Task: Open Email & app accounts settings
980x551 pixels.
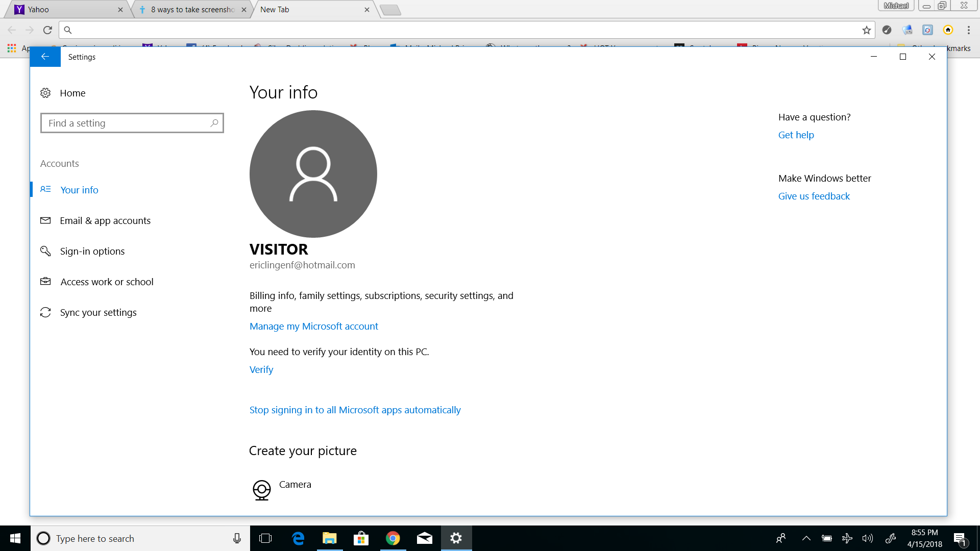Action: click(105, 220)
